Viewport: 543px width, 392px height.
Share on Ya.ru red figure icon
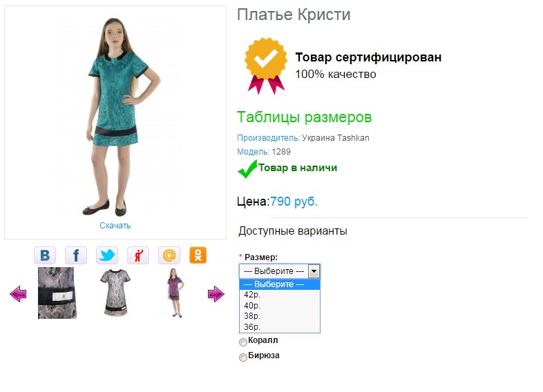pos(138,255)
